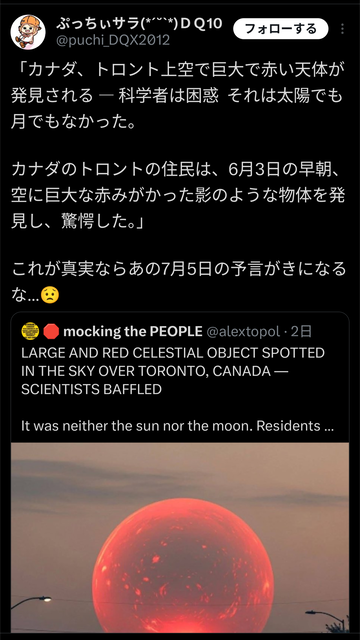Click the yellow round avatar of quoted account

(30, 331)
